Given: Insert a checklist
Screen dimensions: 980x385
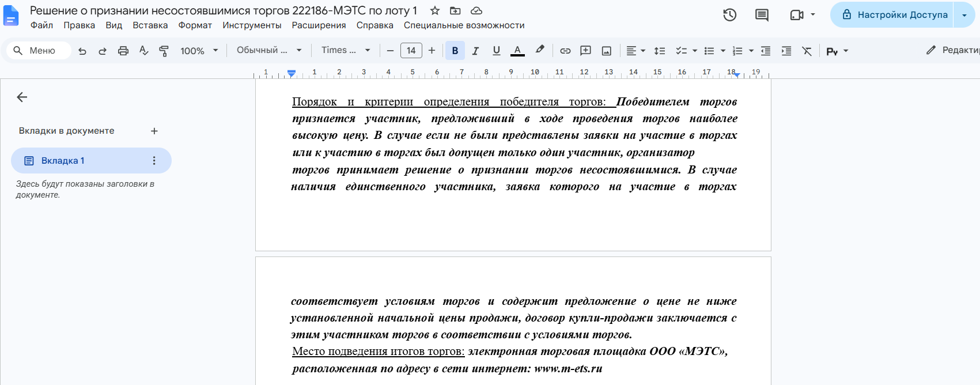Looking at the screenshot, I should (x=681, y=51).
